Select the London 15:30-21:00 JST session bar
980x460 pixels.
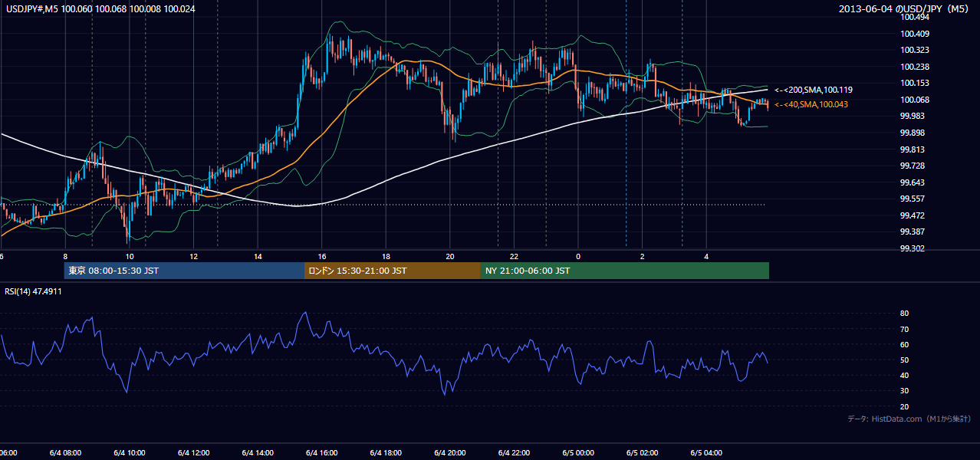click(393, 271)
